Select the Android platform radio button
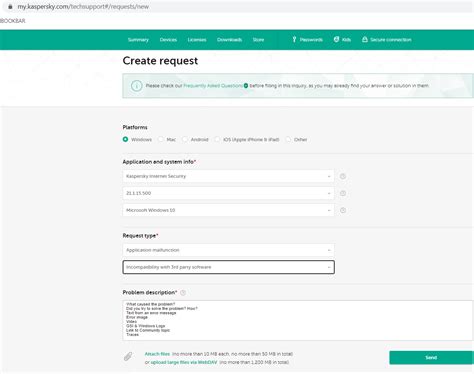This screenshot has width=474, height=374. (x=185, y=139)
